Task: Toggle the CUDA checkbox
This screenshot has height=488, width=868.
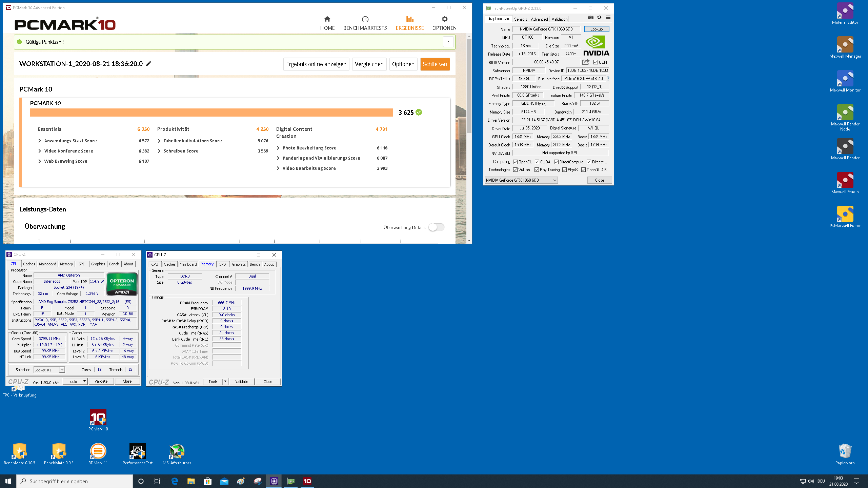Action: pos(537,162)
